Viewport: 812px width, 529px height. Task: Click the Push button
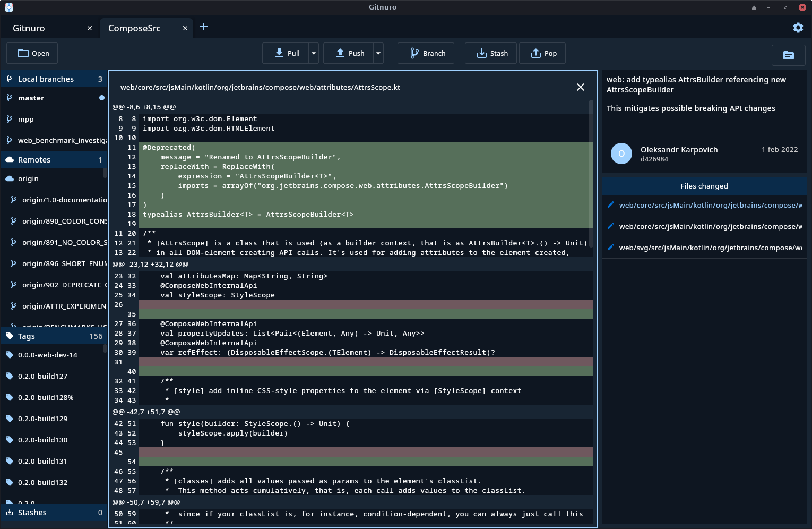pos(348,53)
